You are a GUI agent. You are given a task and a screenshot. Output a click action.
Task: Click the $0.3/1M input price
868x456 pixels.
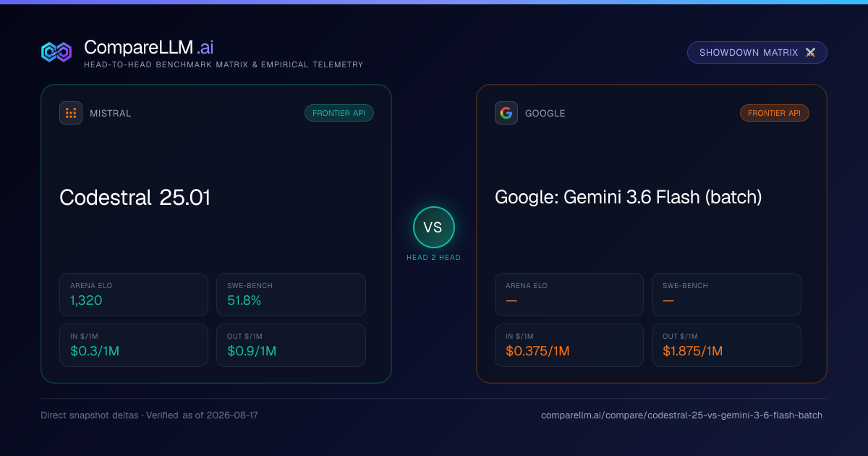95,351
